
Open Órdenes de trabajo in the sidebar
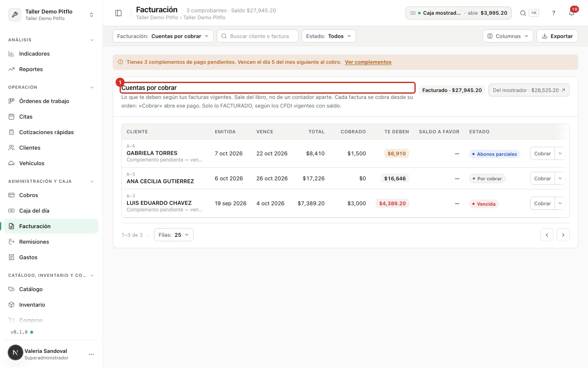coord(51,101)
